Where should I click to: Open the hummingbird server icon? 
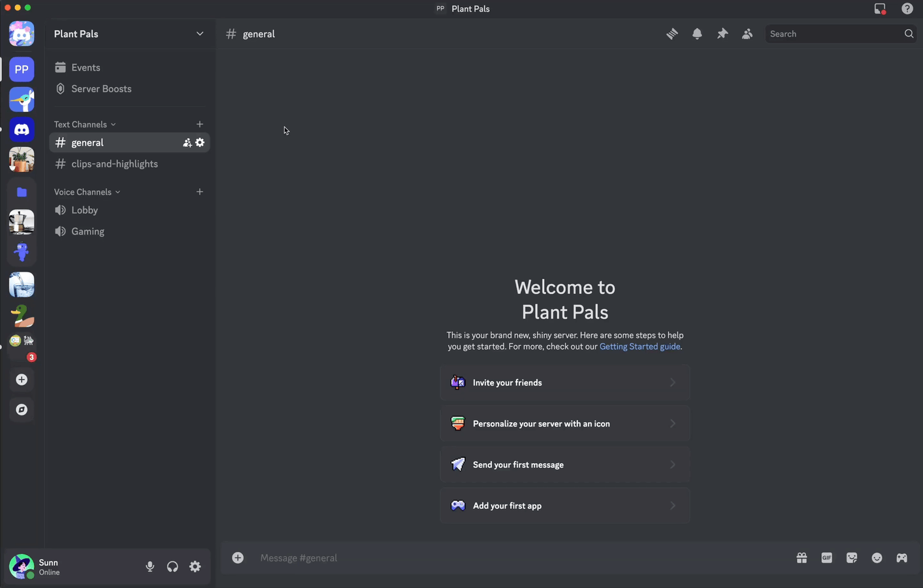[22, 100]
